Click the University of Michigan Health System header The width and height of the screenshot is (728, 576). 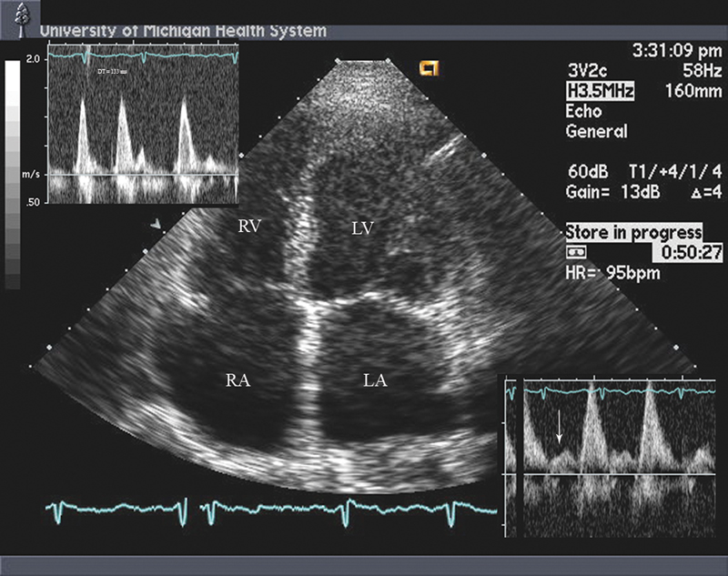182,30
